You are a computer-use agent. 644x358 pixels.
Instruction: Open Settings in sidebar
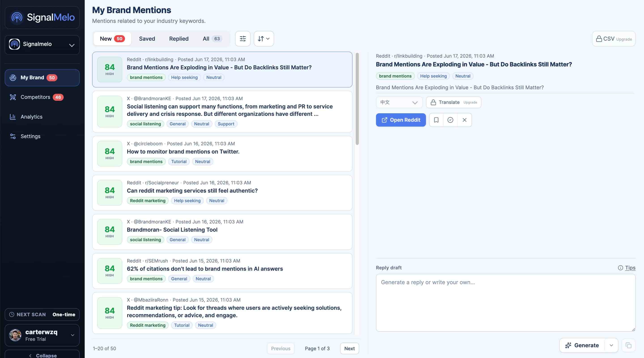tap(42, 136)
